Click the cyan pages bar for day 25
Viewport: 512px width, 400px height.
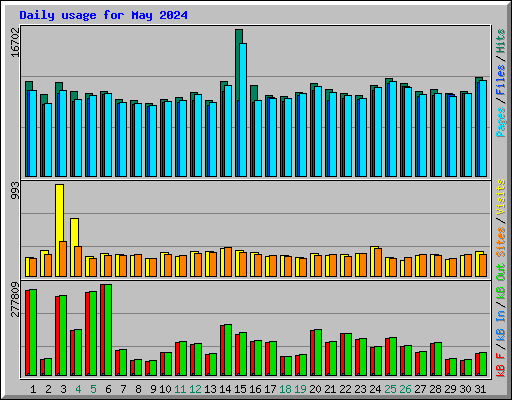[x=393, y=129]
